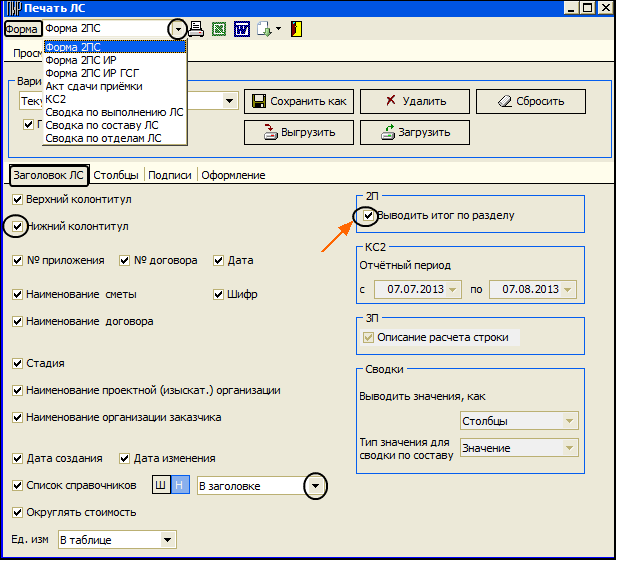Disable the 'Округлять стоимость' checkbox
Image resolution: width=617 pixels, height=561 pixels.
(x=18, y=512)
